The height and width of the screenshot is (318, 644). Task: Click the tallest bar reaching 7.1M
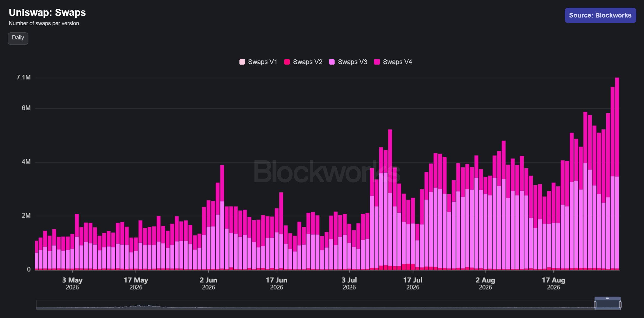tap(617, 174)
